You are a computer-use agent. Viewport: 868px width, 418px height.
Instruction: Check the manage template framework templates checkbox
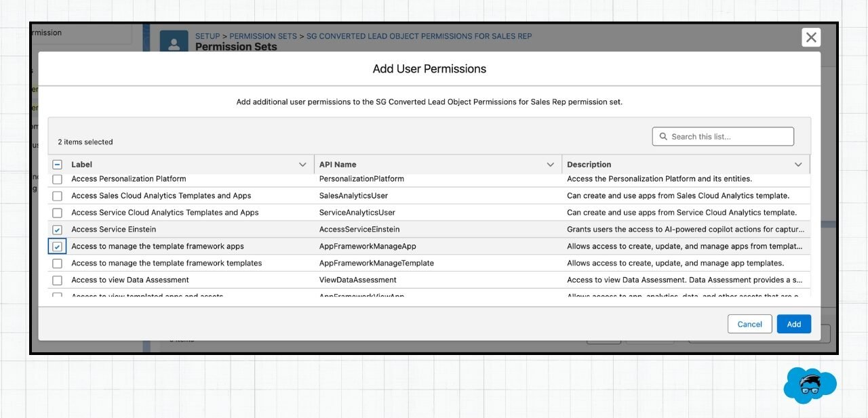pos(58,264)
